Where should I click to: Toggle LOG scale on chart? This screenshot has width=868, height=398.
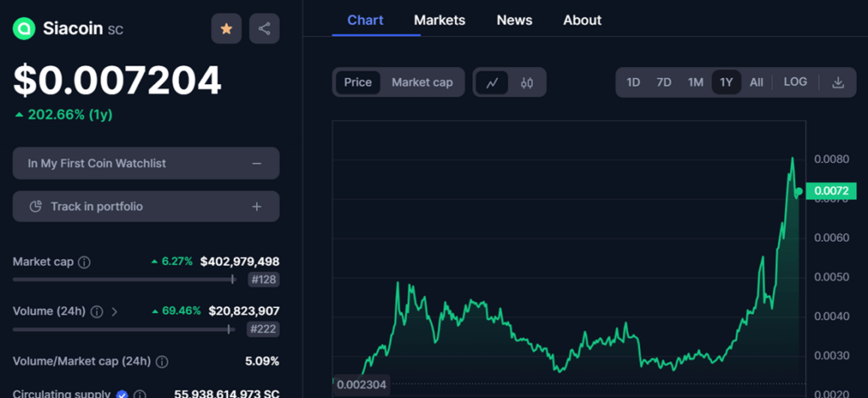(x=795, y=82)
